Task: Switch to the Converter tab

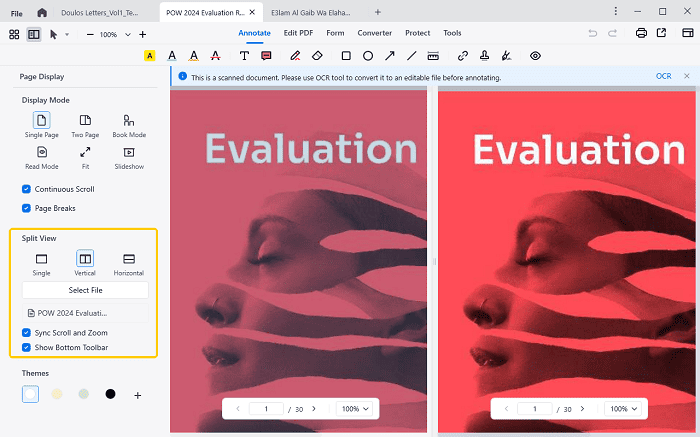Action: click(375, 33)
